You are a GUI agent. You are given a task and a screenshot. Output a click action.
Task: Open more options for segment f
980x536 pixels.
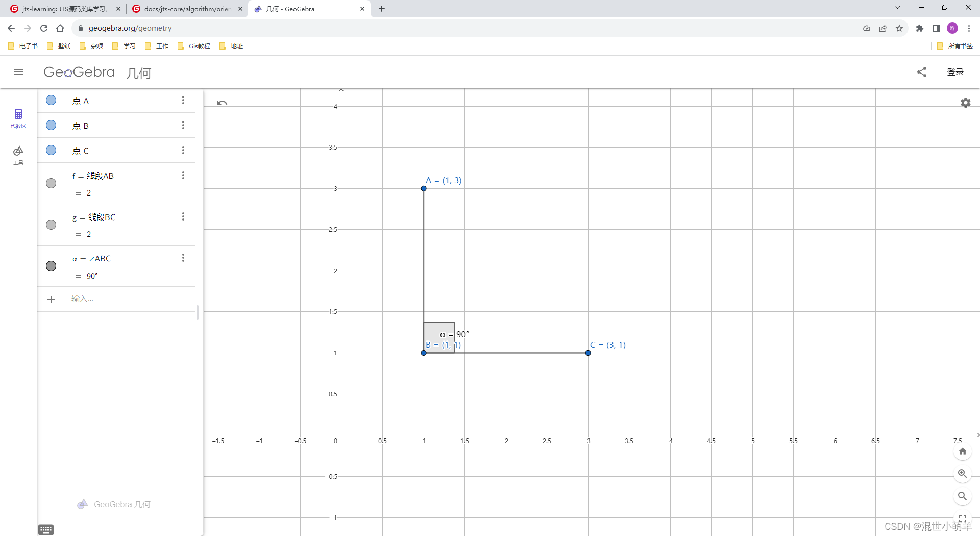pyautogui.click(x=183, y=175)
